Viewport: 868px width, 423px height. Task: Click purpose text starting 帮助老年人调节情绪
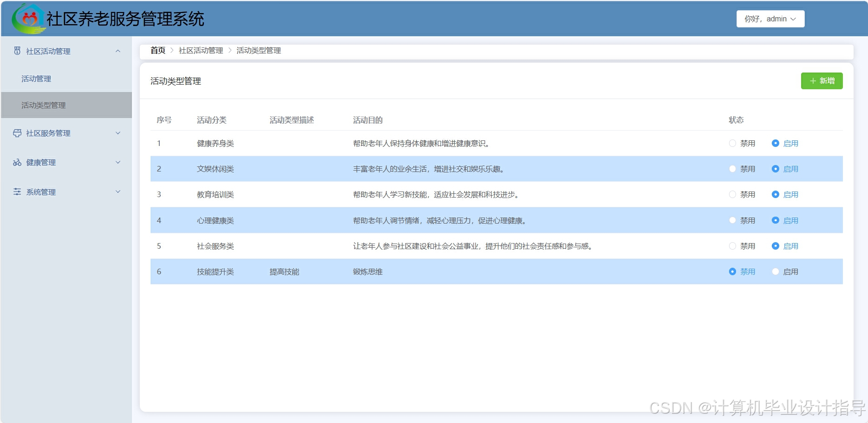pos(440,220)
